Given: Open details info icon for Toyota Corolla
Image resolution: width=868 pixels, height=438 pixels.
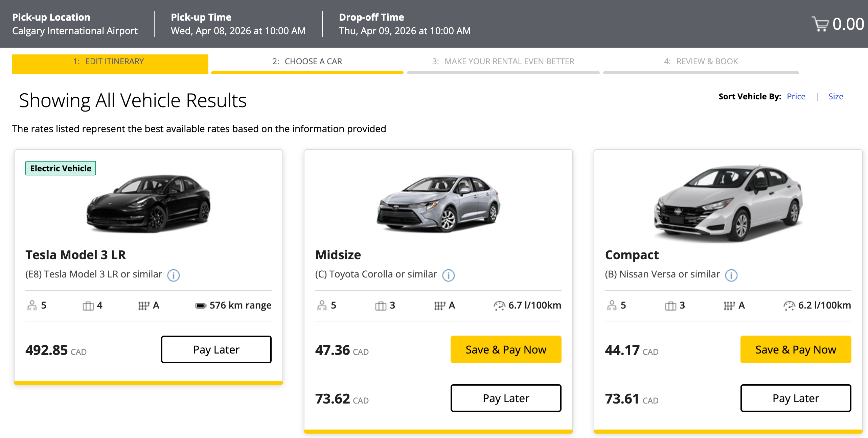Looking at the screenshot, I should [448, 275].
